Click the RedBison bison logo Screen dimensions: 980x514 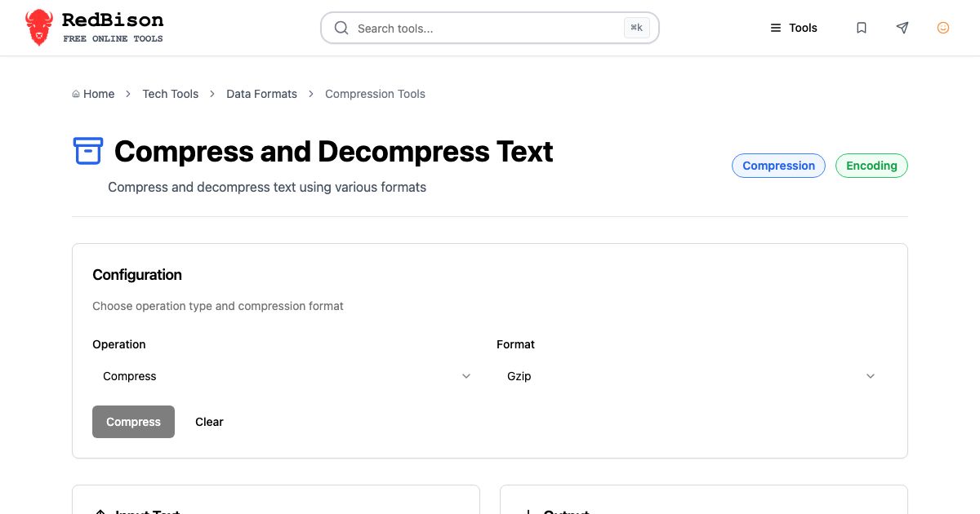coord(39,28)
